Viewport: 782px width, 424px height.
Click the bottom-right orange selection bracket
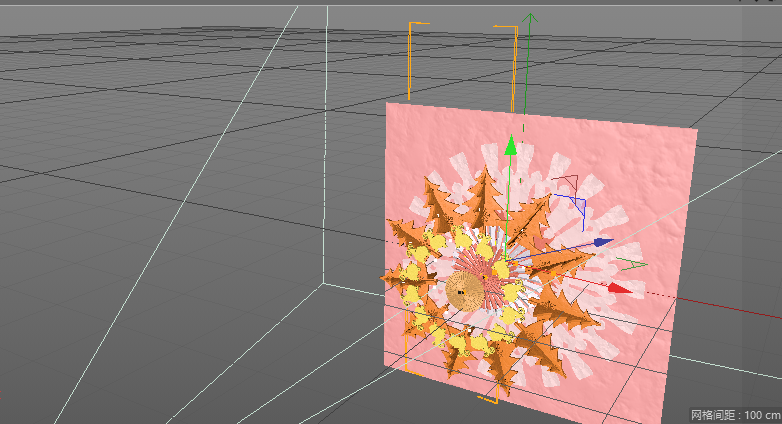pos(490,397)
